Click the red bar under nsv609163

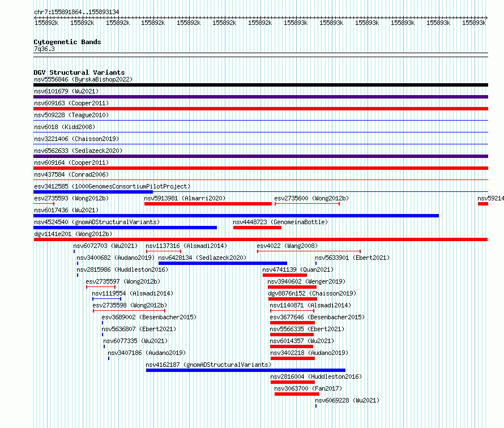[260, 109]
